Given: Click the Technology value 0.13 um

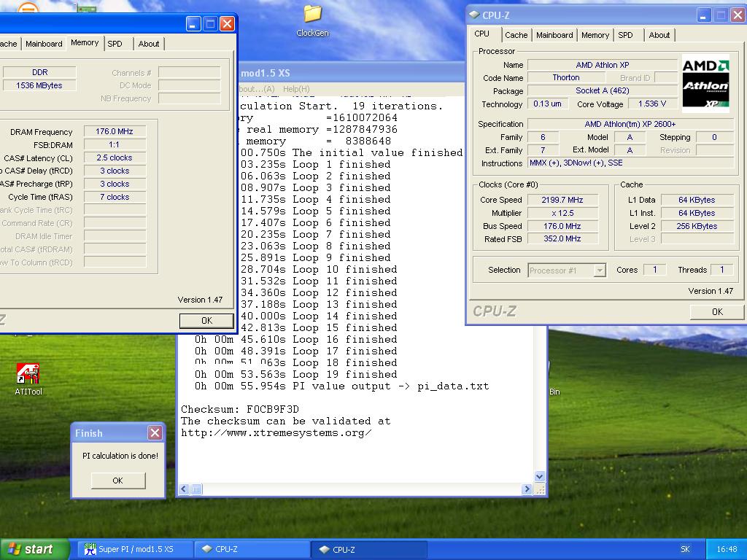Looking at the screenshot, I should pyautogui.click(x=547, y=104).
